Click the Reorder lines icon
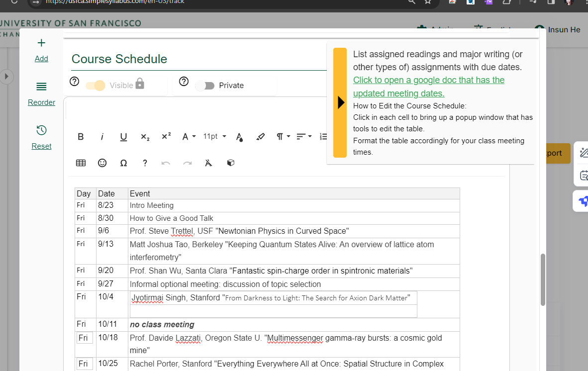 41,87
